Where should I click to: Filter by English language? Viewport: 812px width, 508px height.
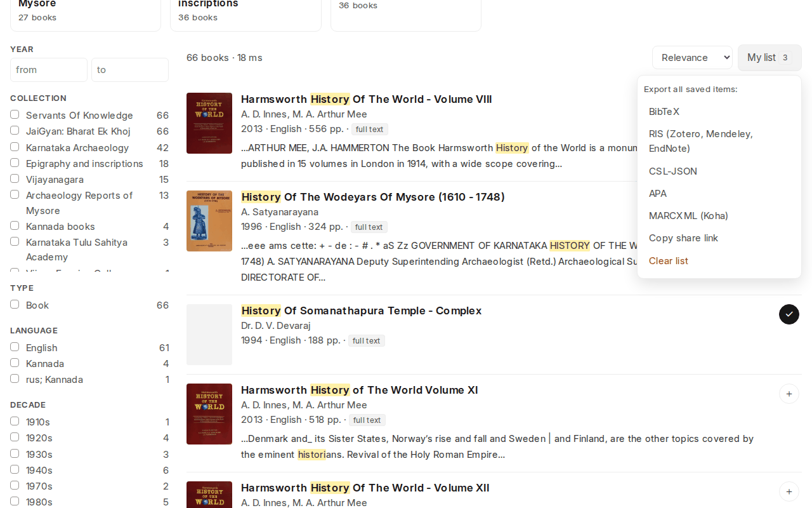click(15, 347)
